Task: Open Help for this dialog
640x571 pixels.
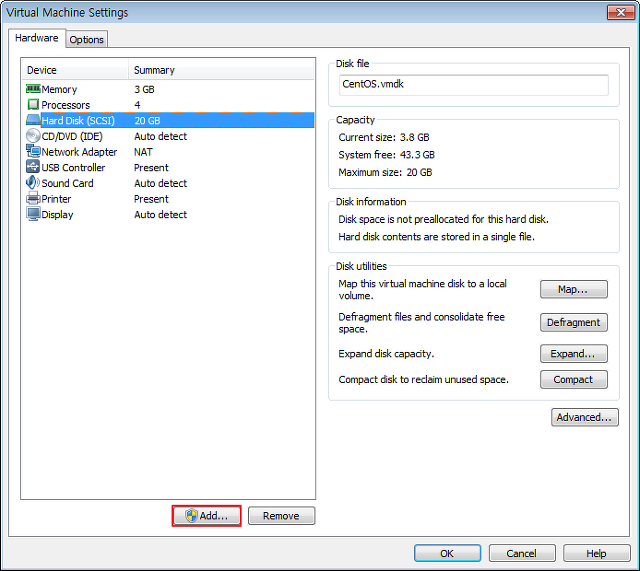Action: click(596, 553)
